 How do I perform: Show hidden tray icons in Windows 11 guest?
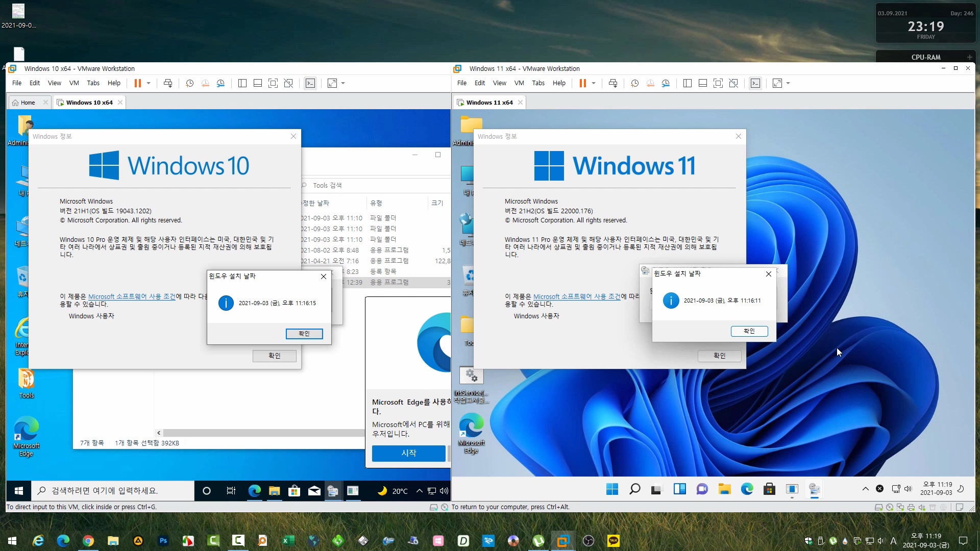866,489
